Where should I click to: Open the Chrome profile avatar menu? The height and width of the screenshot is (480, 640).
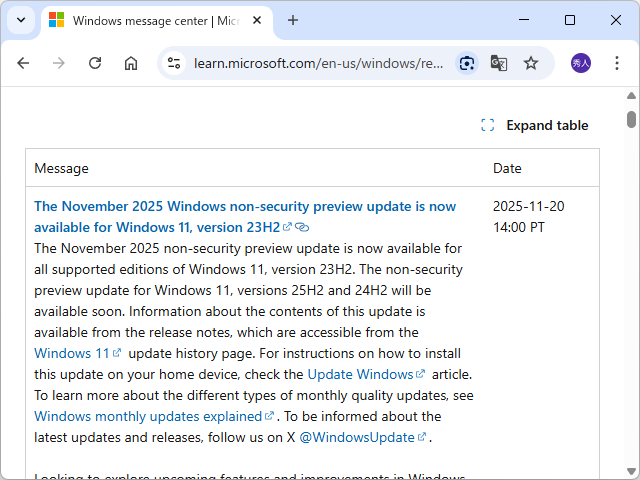581,63
